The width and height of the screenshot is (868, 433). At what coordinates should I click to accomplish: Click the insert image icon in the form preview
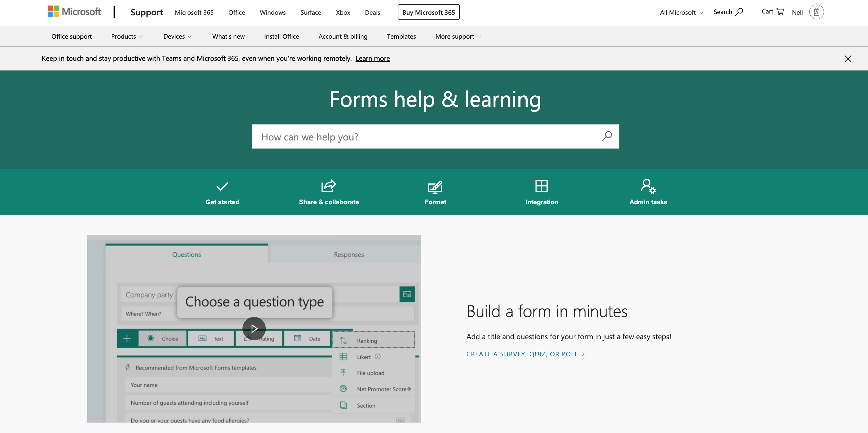[407, 294]
